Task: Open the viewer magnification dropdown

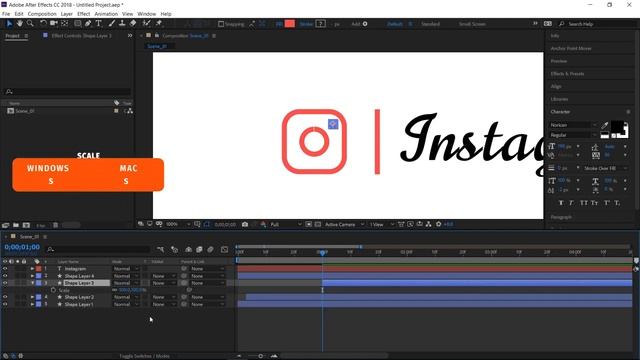Action: coord(178,224)
